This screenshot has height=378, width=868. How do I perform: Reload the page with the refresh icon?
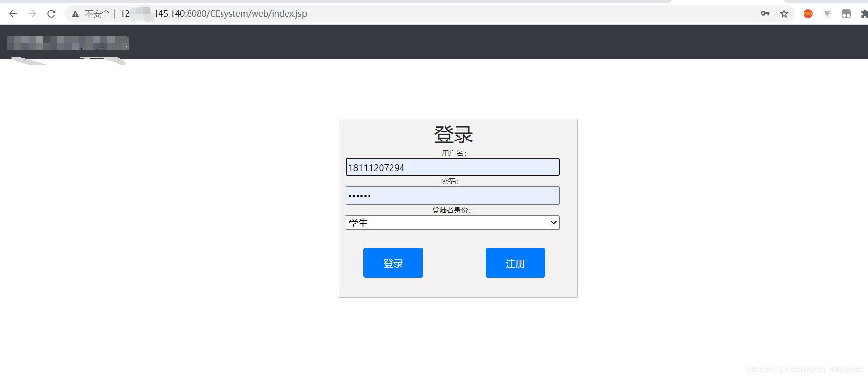52,14
